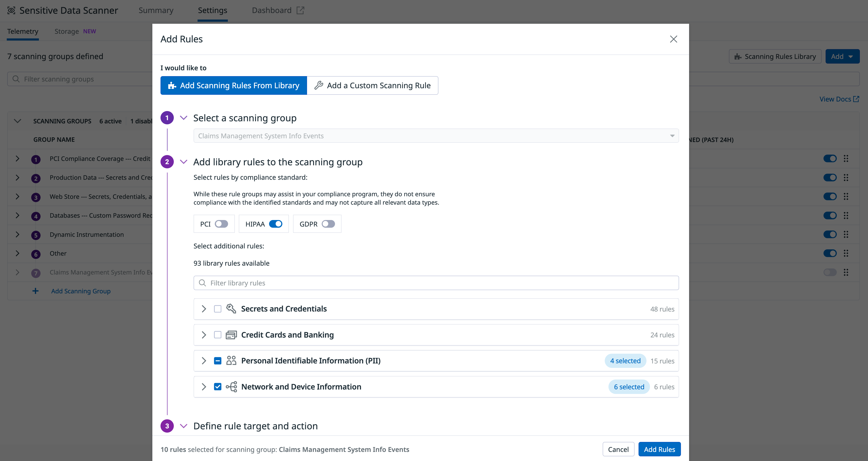Disable the HIPAA compliance toggle
Screen dimensions: 868x461
coord(276,224)
